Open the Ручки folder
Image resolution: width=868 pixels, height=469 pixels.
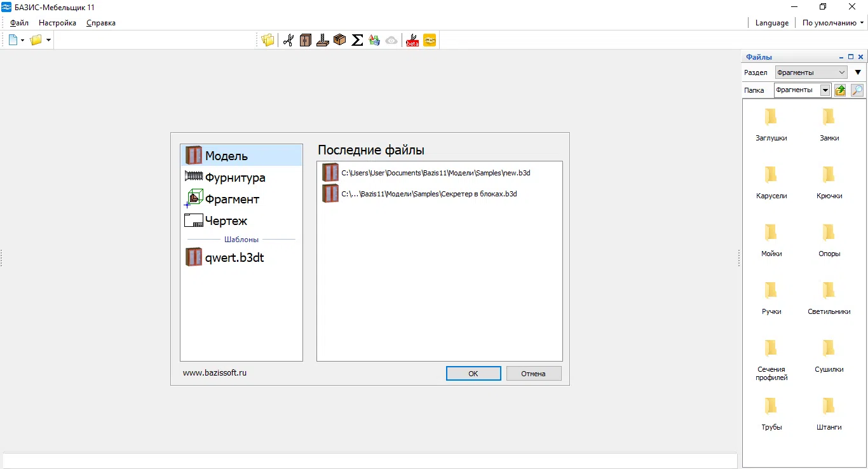point(771,297)
